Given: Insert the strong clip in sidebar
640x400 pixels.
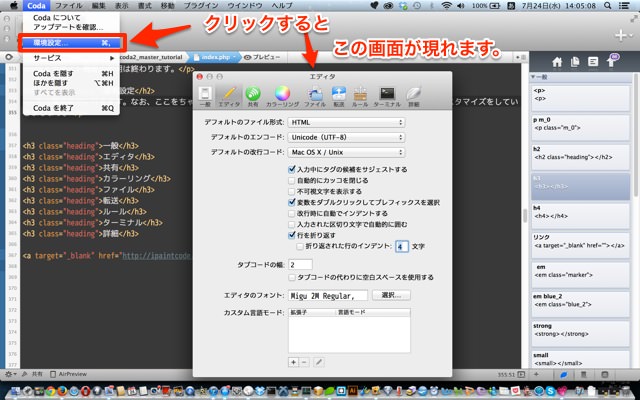Looking at the screenshot, I should tap(580, 333).
